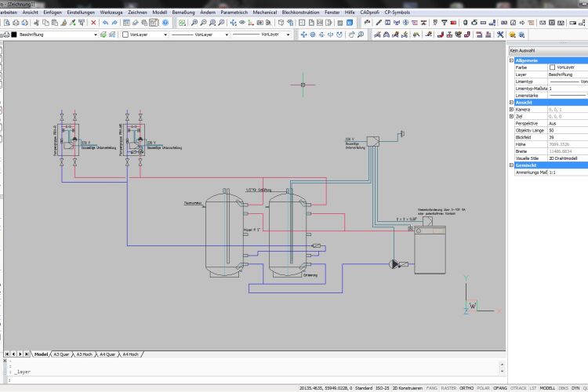Click the MODELL button in status bar

[548, 387]
